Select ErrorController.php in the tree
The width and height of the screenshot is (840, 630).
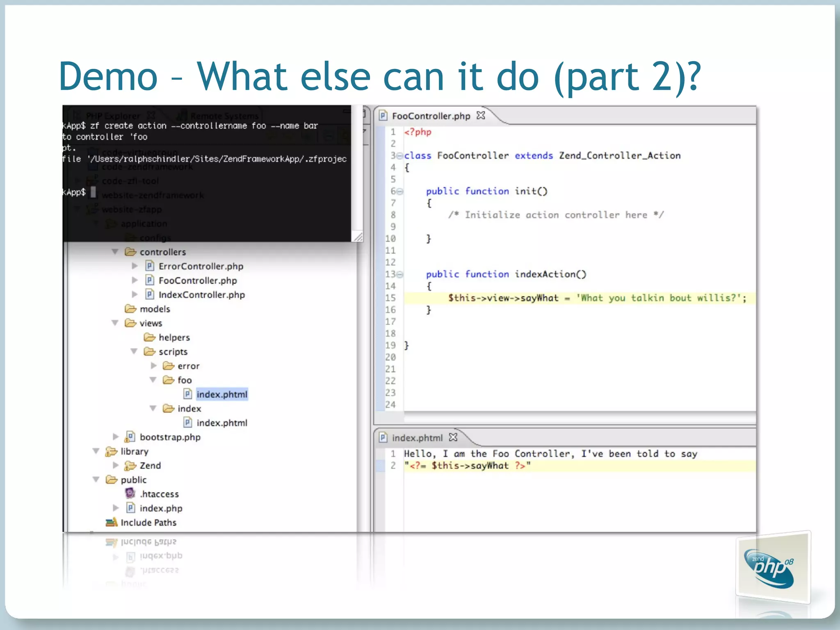[x=201, y=266]
